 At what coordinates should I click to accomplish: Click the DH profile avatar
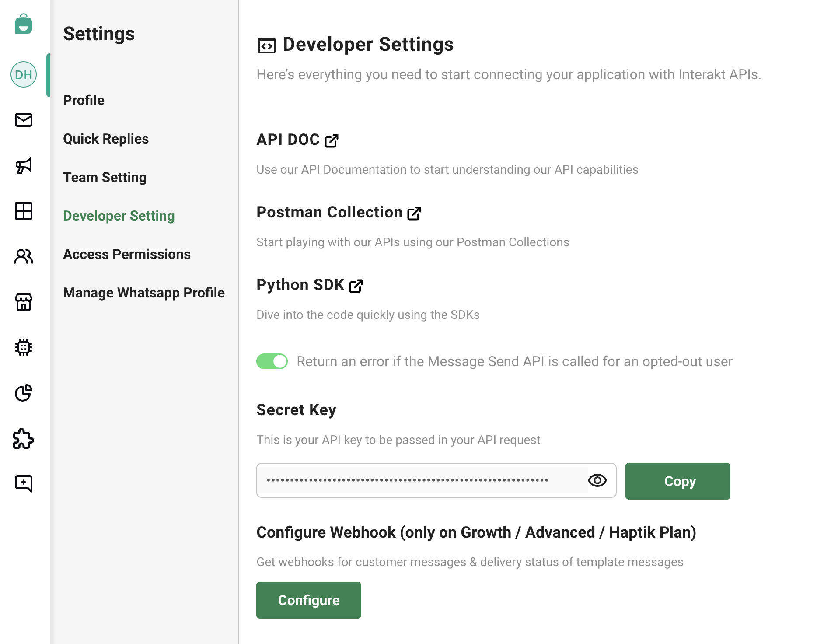(x=24, y=74)
